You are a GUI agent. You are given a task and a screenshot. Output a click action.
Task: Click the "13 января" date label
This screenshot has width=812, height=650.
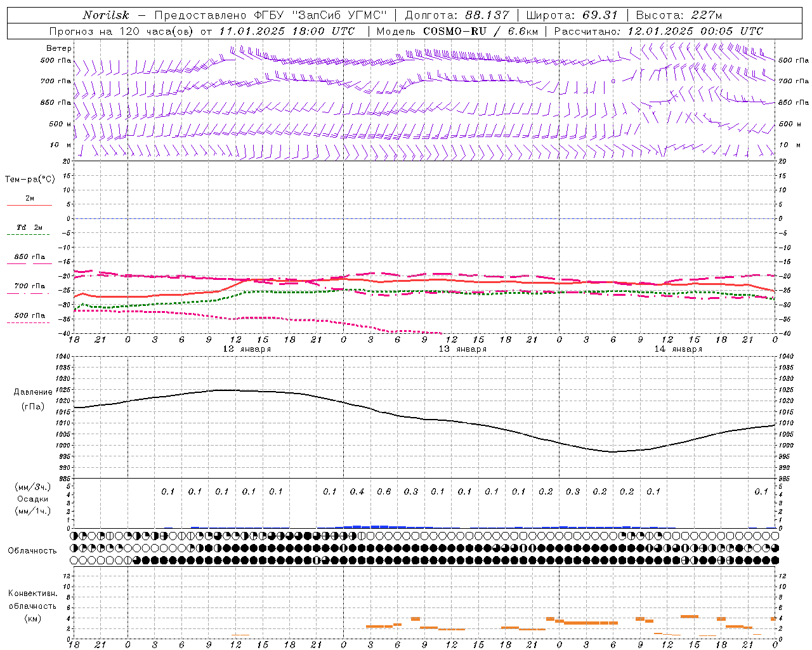(x=462, y=349)
